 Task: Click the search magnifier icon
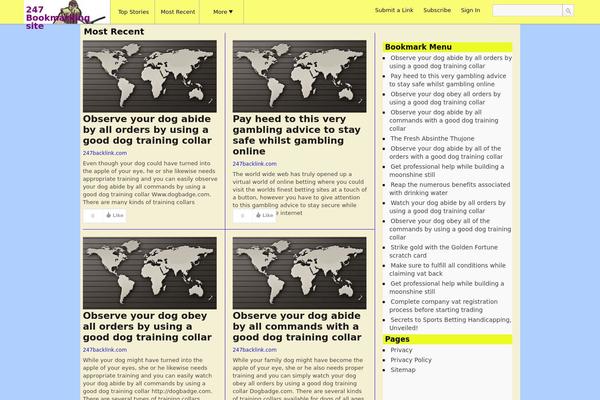568,11
